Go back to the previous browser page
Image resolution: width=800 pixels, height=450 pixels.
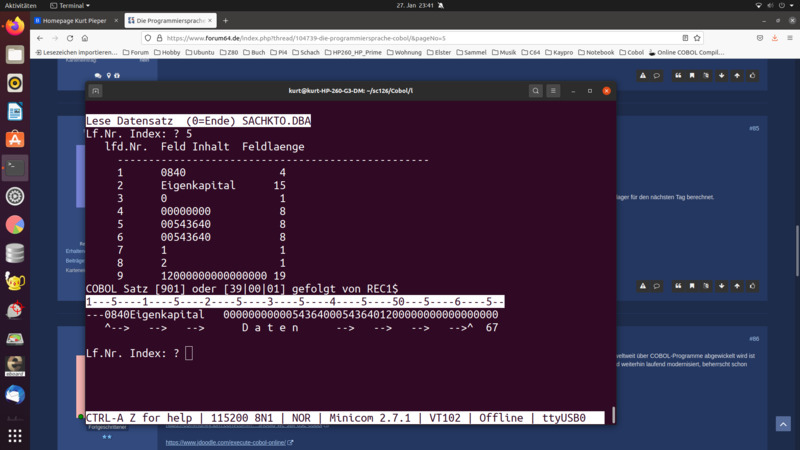coord(40,38)
